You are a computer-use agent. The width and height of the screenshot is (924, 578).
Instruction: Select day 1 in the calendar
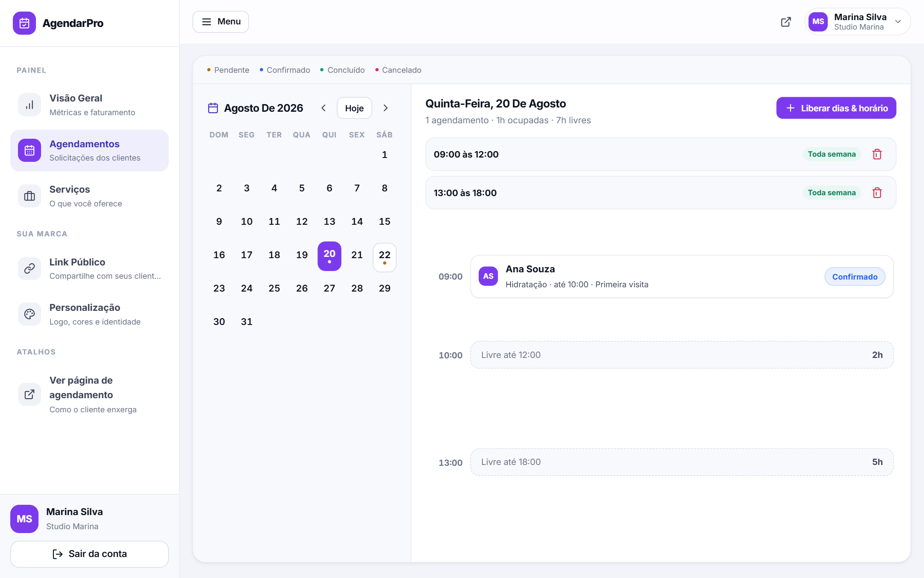coord(385,155)
